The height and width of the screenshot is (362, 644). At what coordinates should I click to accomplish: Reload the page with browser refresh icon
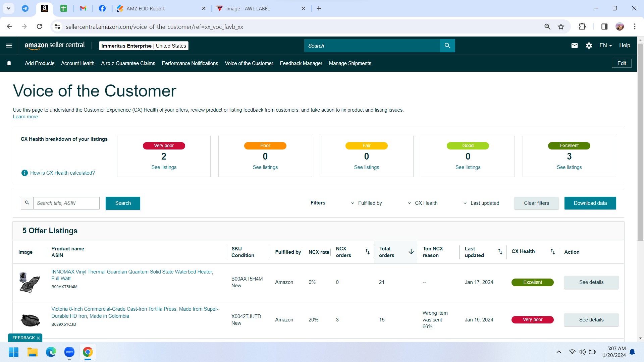[39, 26]
